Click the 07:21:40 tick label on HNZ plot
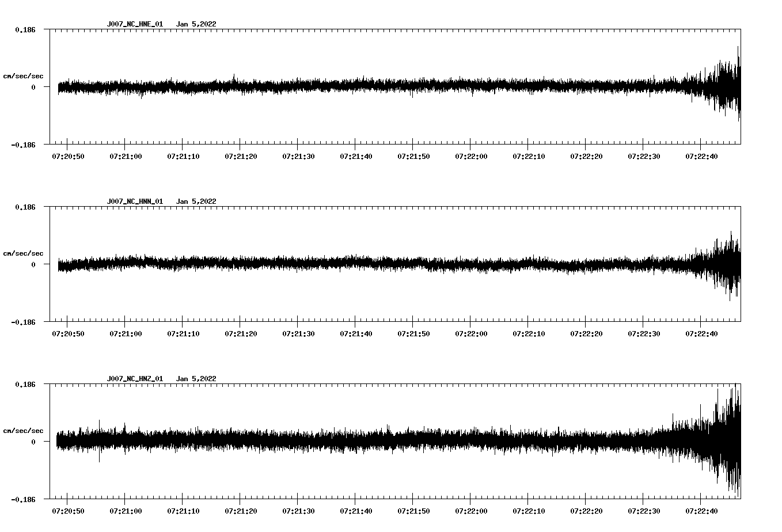Image resolution: width=782 pixels, height=532 pixels. tap(356, 511)
